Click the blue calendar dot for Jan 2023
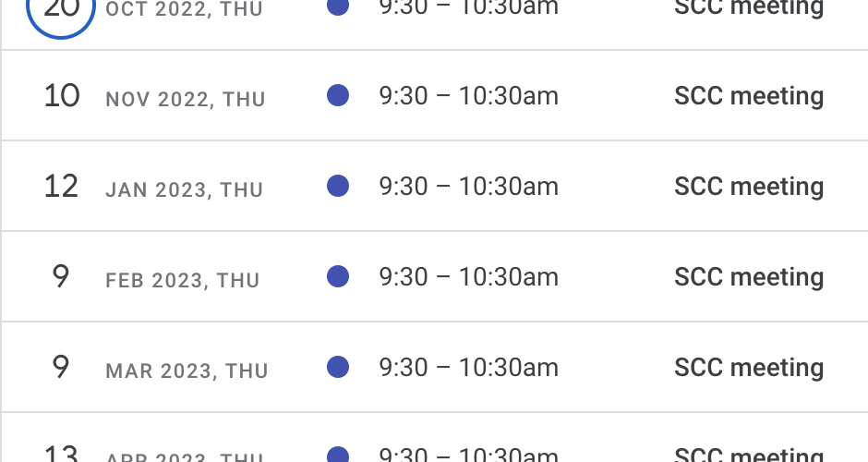 (x=338, y=186)
